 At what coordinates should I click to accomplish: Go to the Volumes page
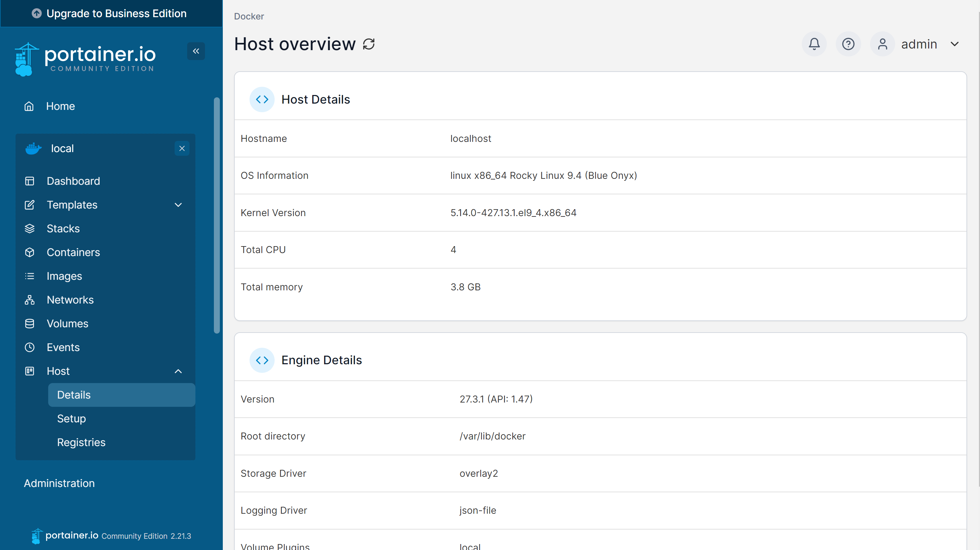point(67,324)
